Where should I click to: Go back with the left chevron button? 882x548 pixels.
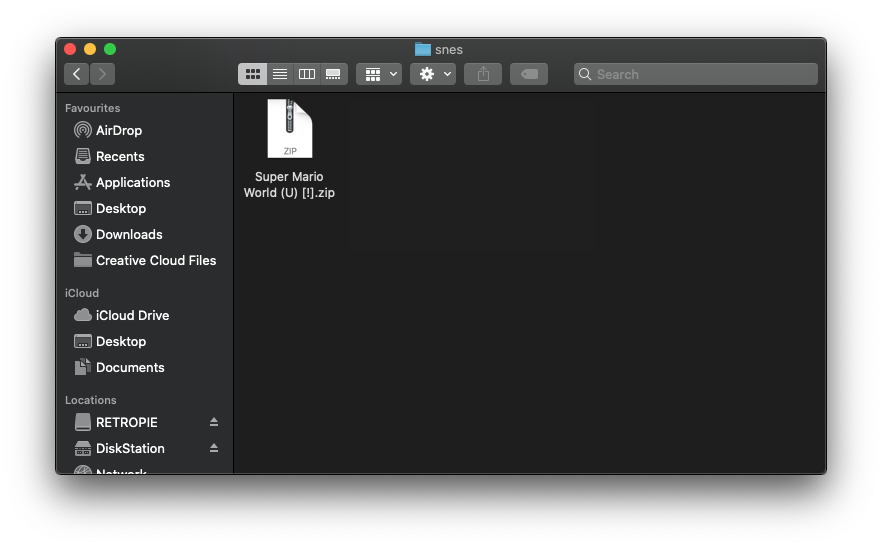[x=76, y=74]
